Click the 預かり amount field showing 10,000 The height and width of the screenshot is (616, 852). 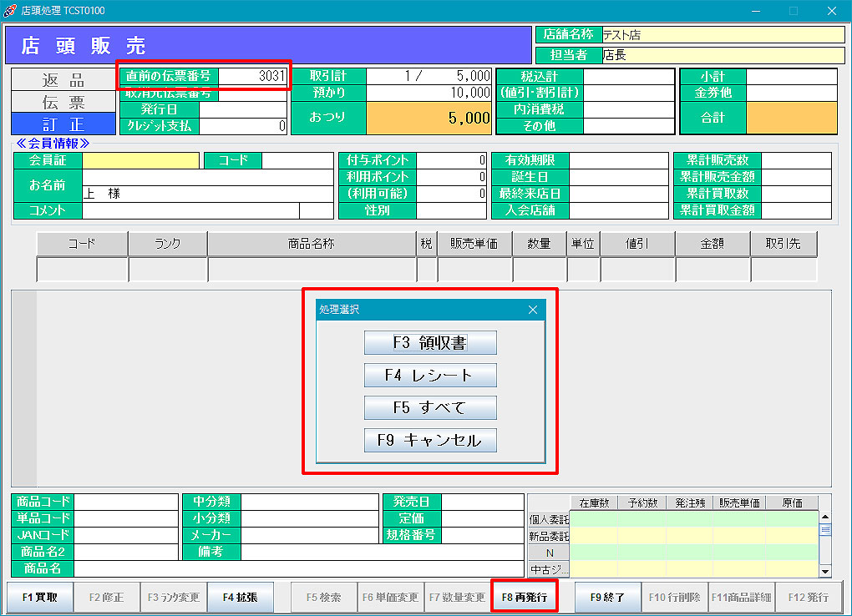429,93
